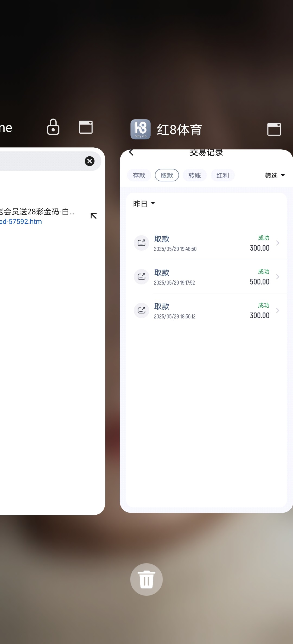Tap the arrow icon beside search suggestion

(x=94, y=216)
